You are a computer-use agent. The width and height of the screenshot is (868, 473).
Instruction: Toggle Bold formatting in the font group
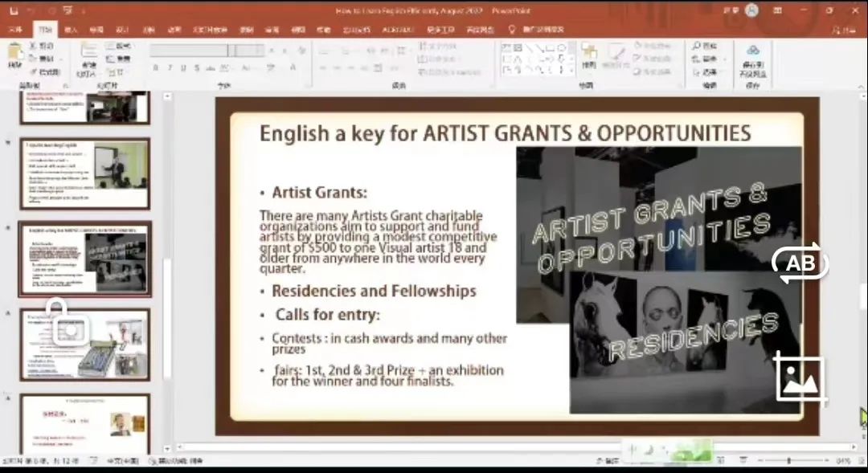[x=156, y=68]
